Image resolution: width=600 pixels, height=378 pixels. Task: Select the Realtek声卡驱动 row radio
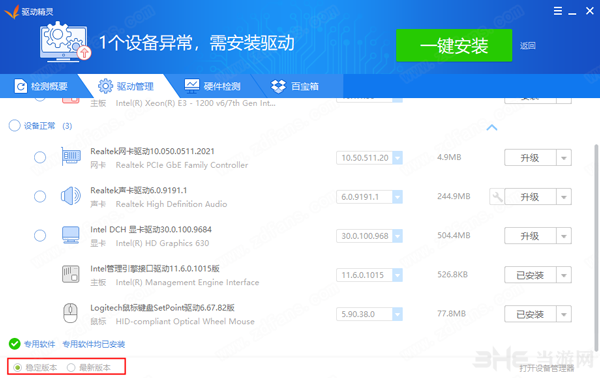[40, 196]
